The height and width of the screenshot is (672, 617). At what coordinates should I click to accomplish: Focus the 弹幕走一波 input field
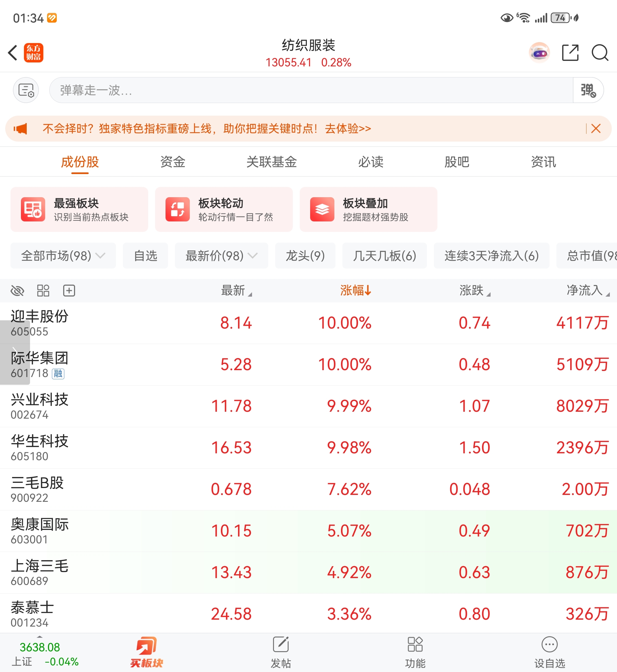click(311, 90)
